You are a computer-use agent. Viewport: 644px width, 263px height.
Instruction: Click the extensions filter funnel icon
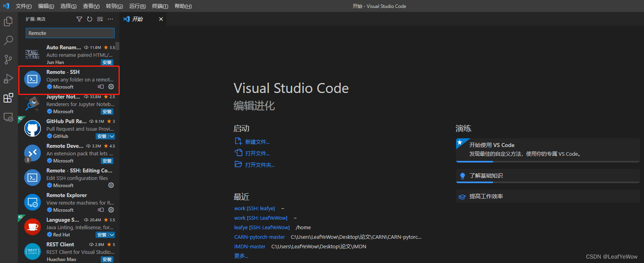click(x=79, y=19)
